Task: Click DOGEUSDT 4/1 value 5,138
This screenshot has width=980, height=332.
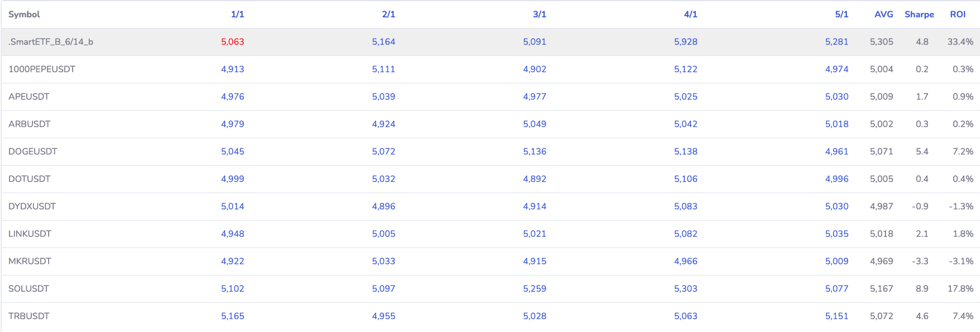Action: (x=685, y=152)
